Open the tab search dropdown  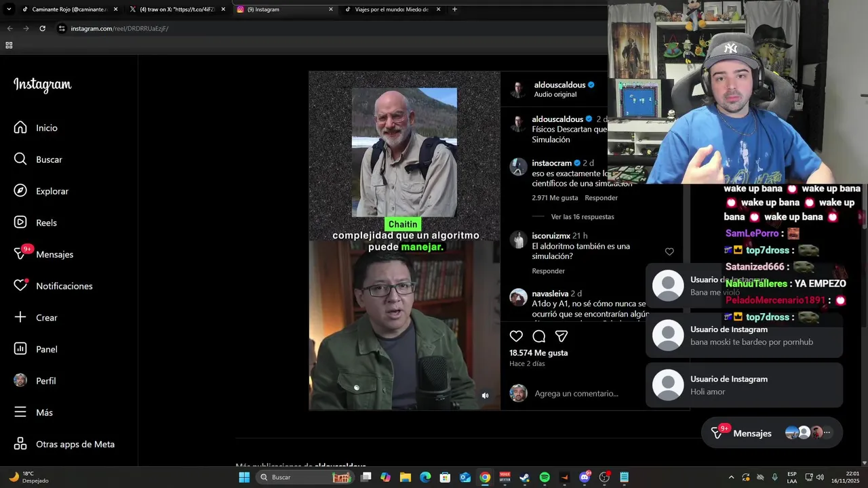tap(9, 9)
